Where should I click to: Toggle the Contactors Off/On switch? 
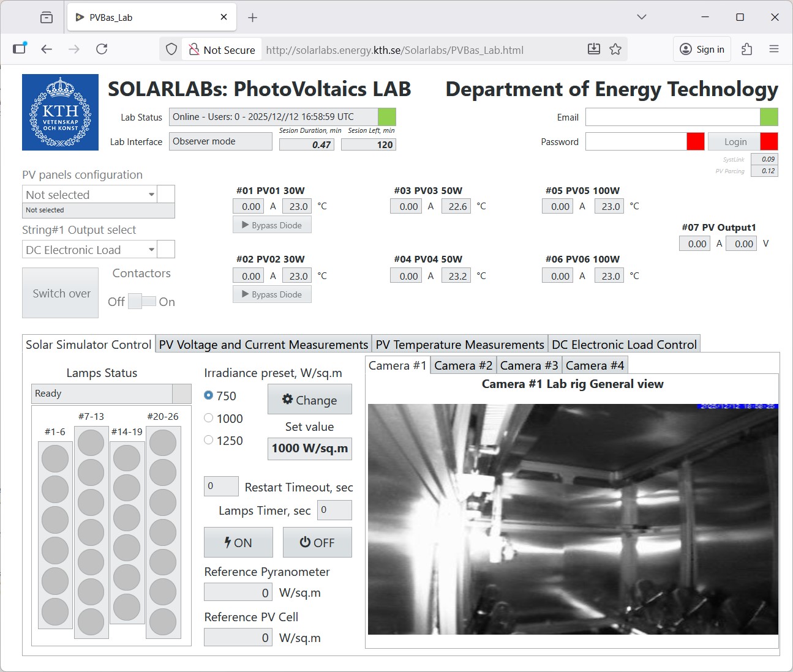(141, 302)
